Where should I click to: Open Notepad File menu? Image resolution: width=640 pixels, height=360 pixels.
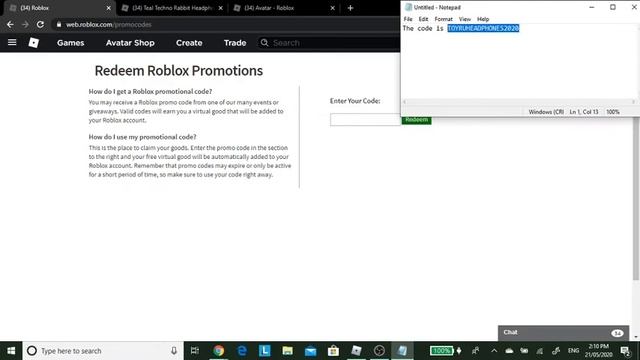[x=408, y=19]
